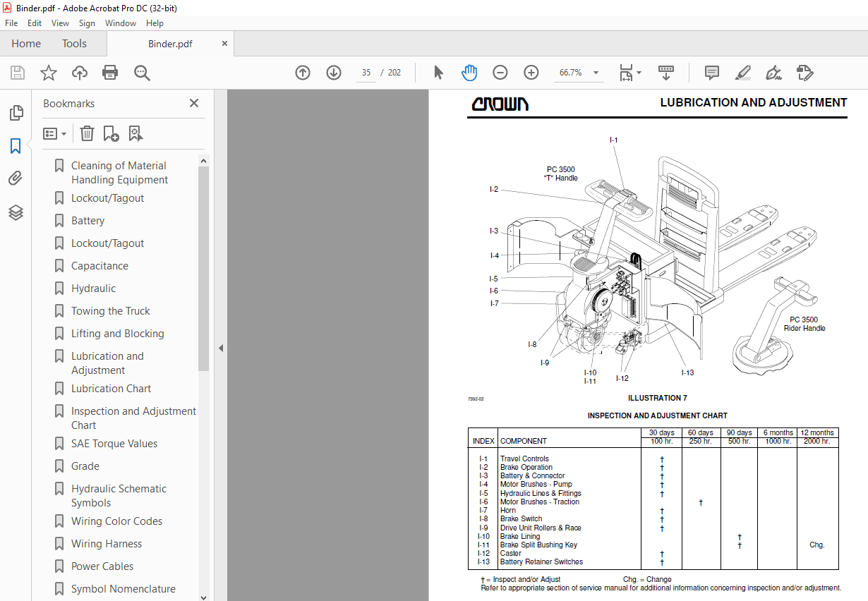Open the bookmark options dropdown

pyautogui.click(x=55, y=133)
